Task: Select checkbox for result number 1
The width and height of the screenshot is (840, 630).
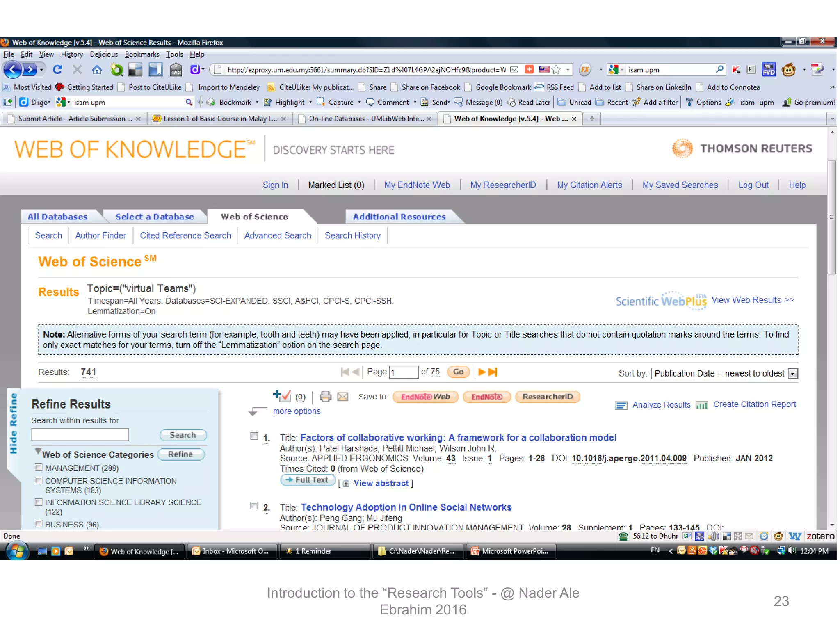Action: click(x=254, y=436)
